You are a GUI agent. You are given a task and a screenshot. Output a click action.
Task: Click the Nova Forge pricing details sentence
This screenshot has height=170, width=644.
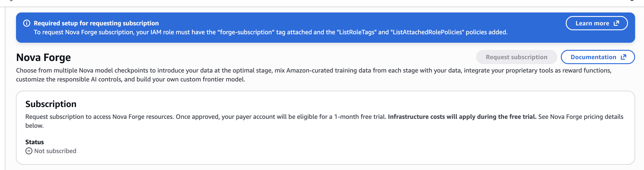click(580, 117)
